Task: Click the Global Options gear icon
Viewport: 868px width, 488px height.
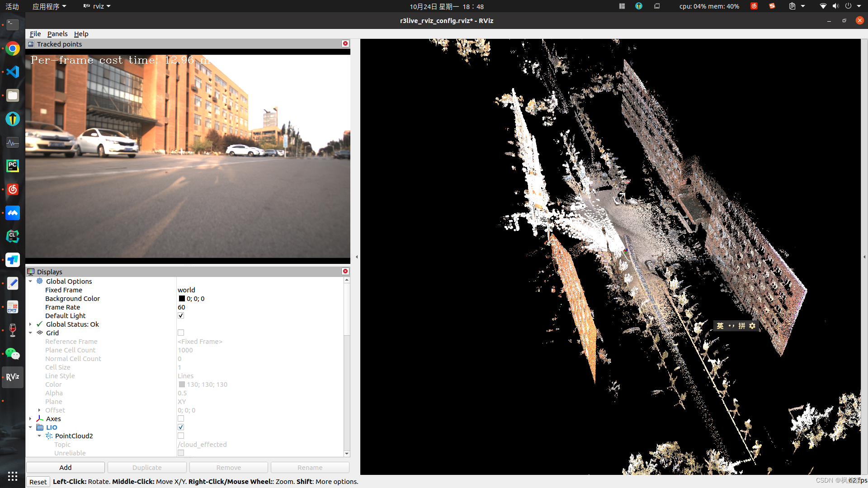Action: click(x=40, y=281)
